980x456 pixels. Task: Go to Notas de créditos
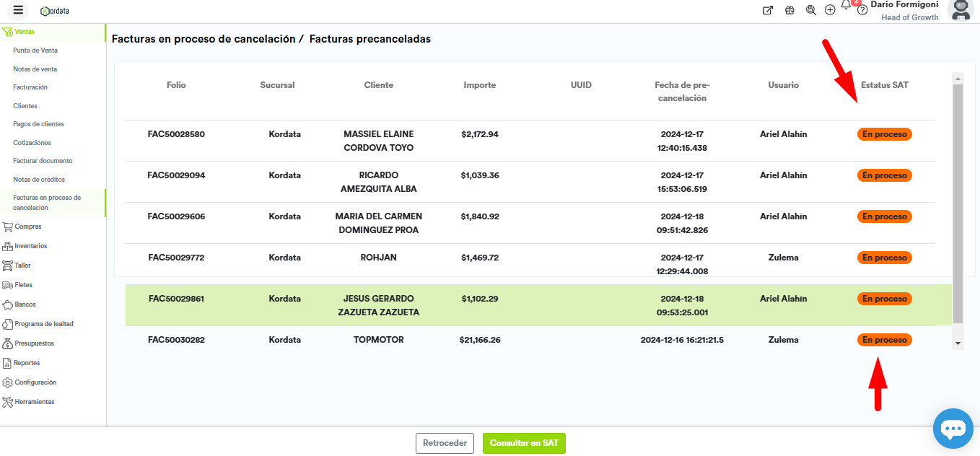pyautogui.click(x=39, y=179)
